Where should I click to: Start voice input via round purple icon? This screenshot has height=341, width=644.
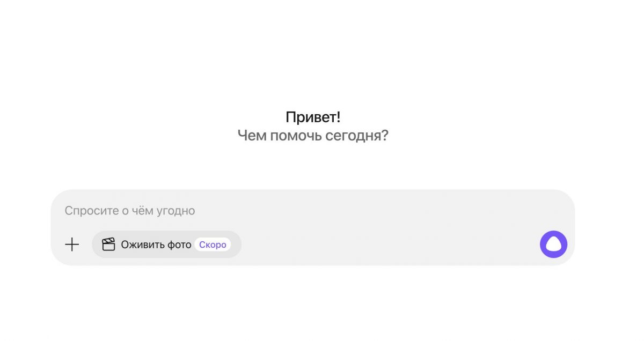point(553,244)
